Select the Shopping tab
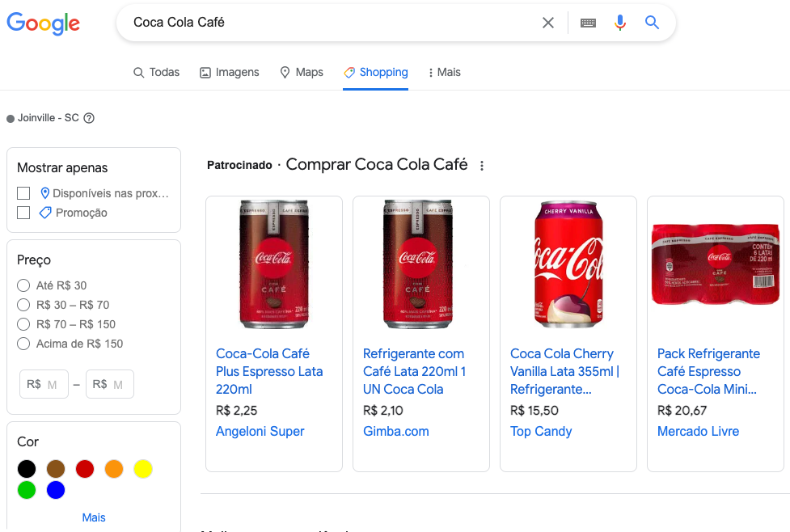This screenshot has width=790, height=532. (376, 73)
